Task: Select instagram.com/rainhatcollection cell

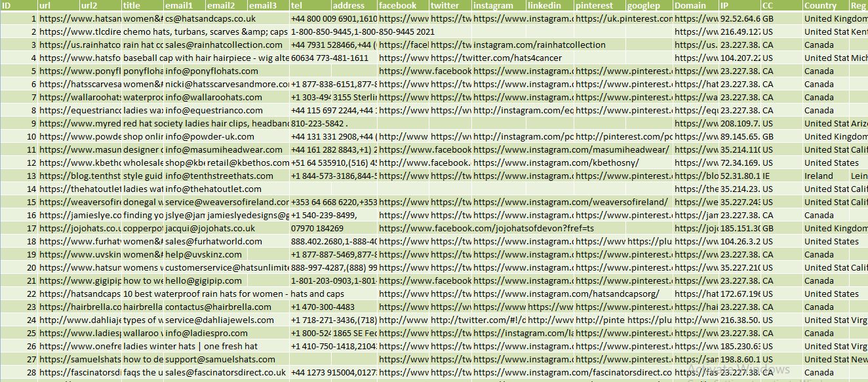Action: 540,45
